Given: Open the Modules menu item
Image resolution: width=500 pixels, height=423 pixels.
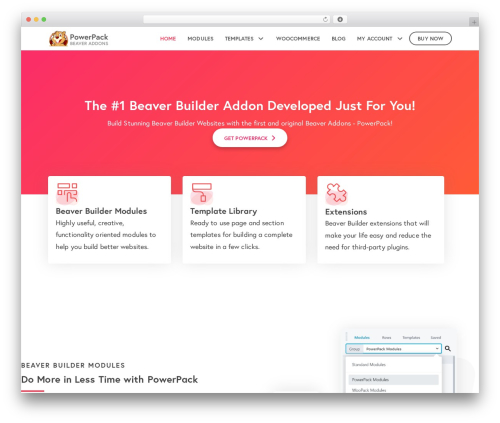Looking at the screenshot, I should click(200, 39).
